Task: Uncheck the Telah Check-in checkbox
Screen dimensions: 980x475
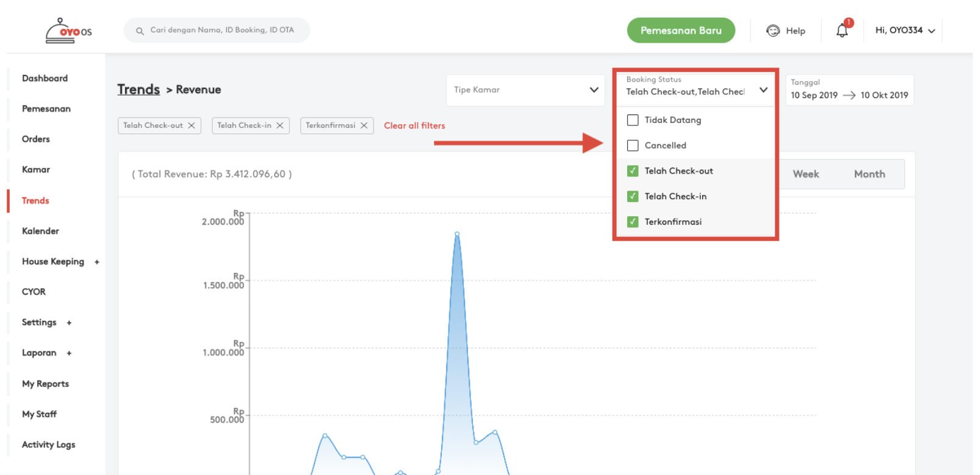Action: click(633, 196)
